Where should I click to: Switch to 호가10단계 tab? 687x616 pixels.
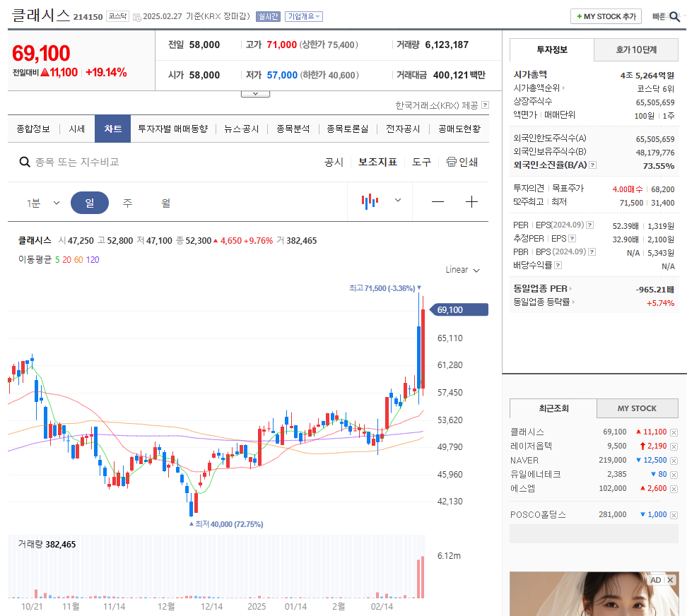tap(636, 50)
